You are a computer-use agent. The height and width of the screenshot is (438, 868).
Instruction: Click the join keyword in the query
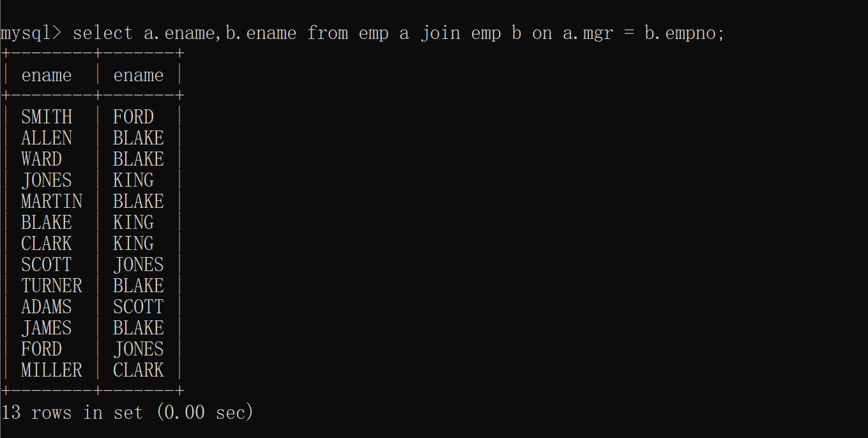point(440,33)
